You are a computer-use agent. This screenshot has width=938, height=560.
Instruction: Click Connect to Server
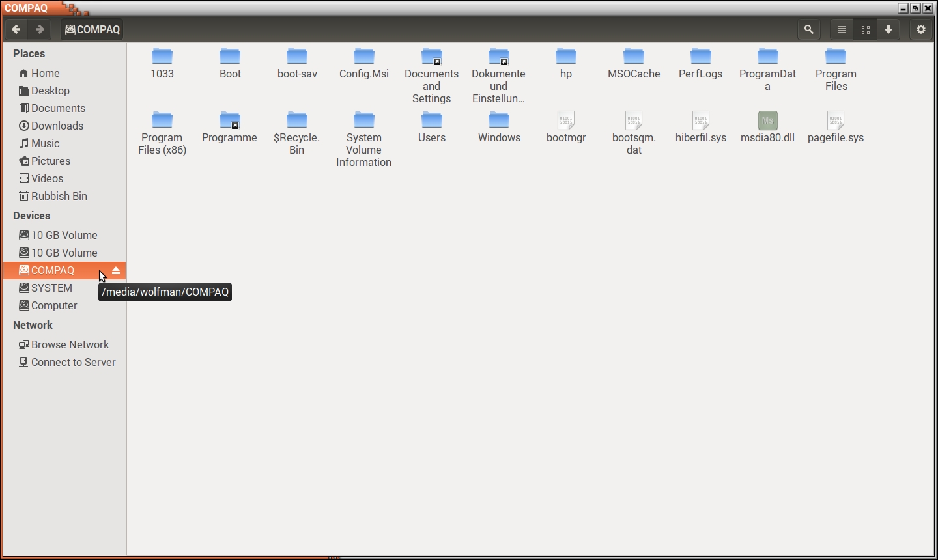(73, 362)
